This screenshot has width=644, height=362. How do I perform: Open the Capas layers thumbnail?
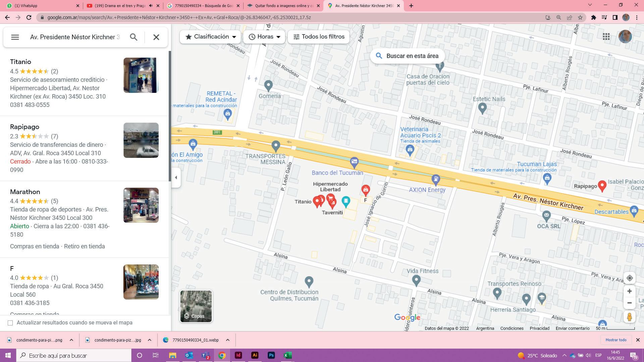(x=196, y=306)
